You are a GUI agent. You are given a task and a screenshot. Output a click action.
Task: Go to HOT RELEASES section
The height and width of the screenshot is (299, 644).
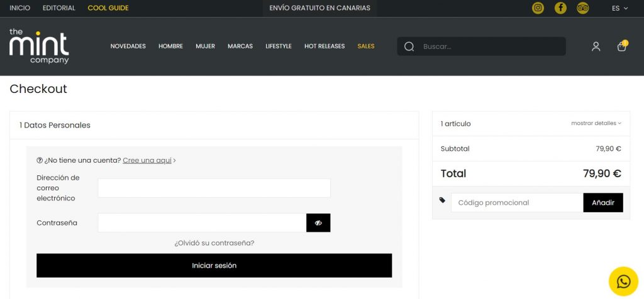click(325, 46)
